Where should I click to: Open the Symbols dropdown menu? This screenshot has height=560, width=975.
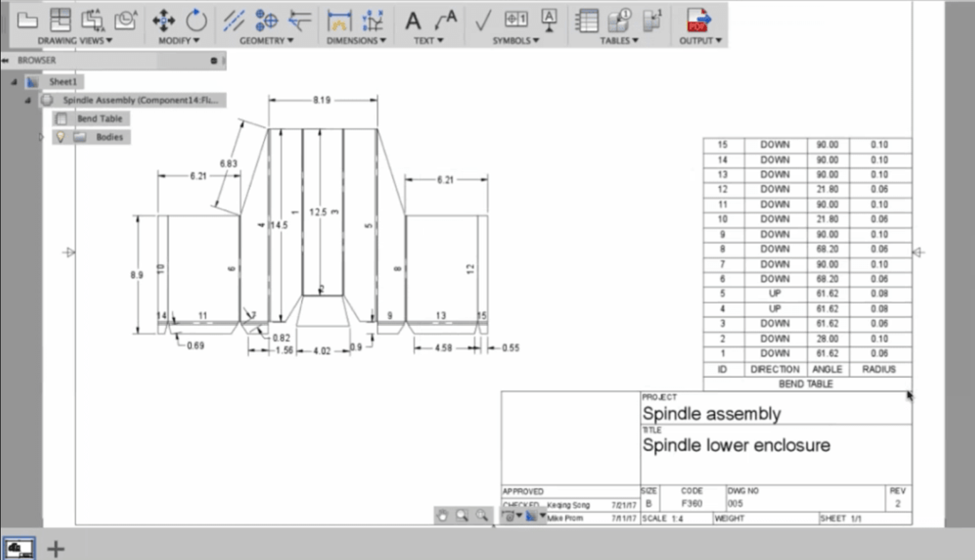(x=516, y=41)
